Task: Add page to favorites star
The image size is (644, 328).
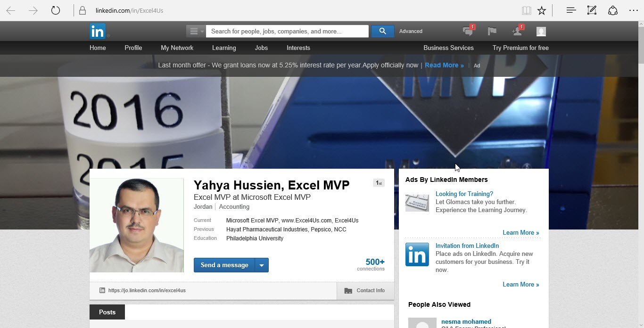Action: pyautogui.click(x=542, y=10)
